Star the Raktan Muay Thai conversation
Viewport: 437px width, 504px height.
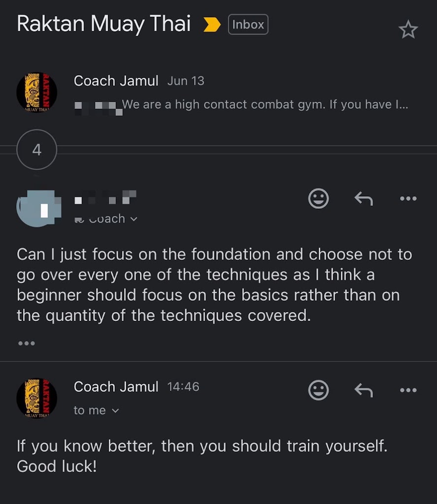407,30
